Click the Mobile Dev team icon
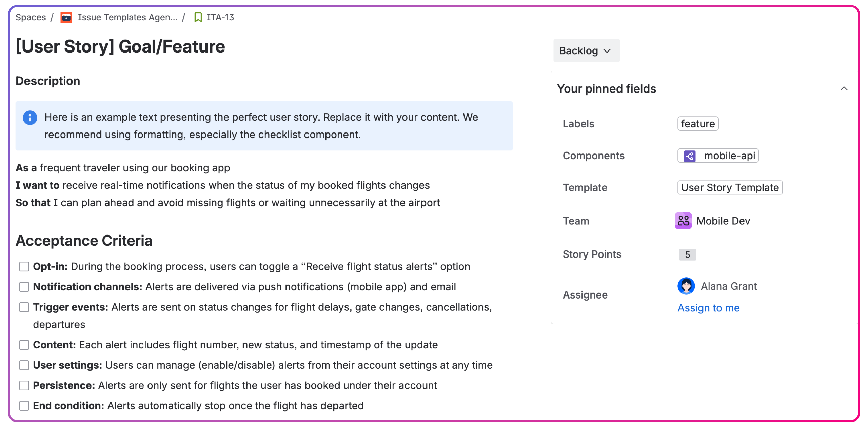This screenshot has width=868, height=430. [x=683, y=221]
